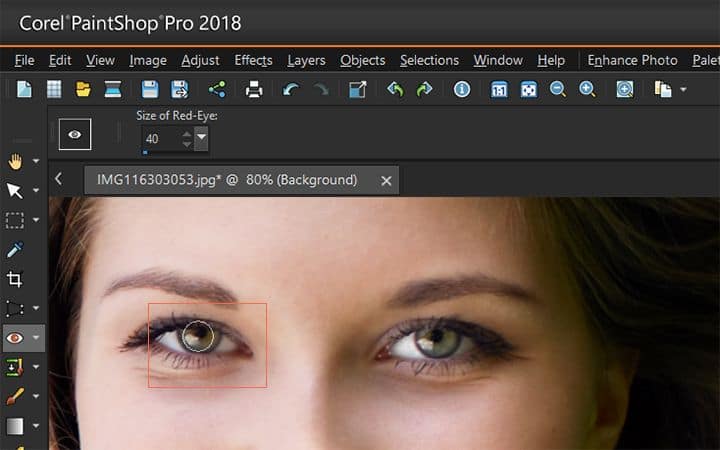Select the Crop tool
This screenshot has height=450, width=720.
pos(14,279)
